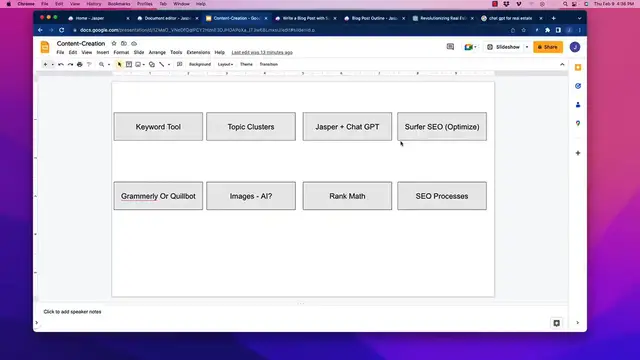Select the line tool

tap(162, 64)
